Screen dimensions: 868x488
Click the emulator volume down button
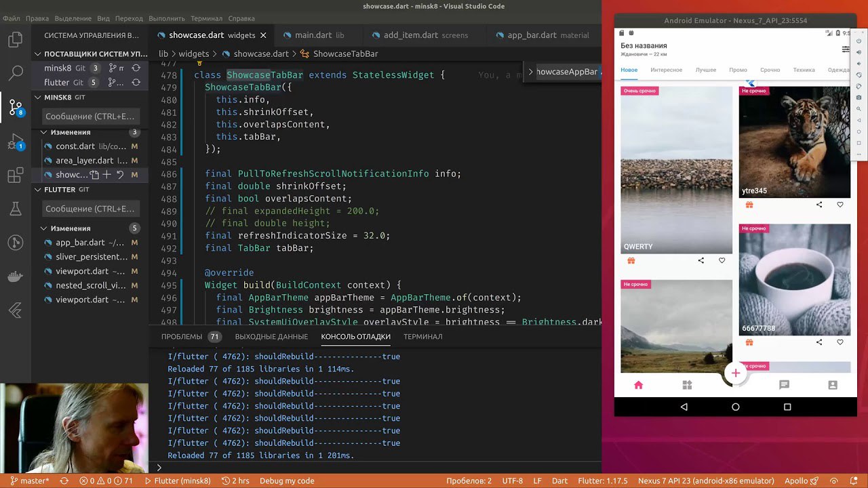point(859,63)
